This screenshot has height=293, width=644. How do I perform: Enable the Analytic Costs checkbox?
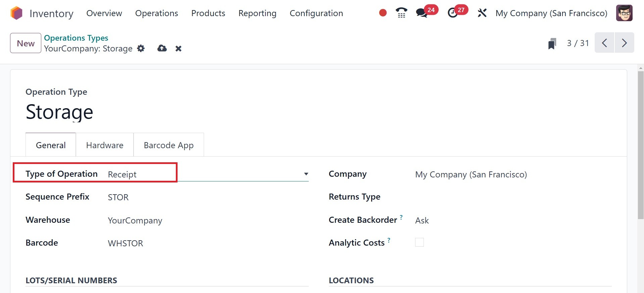click(419, 242)
